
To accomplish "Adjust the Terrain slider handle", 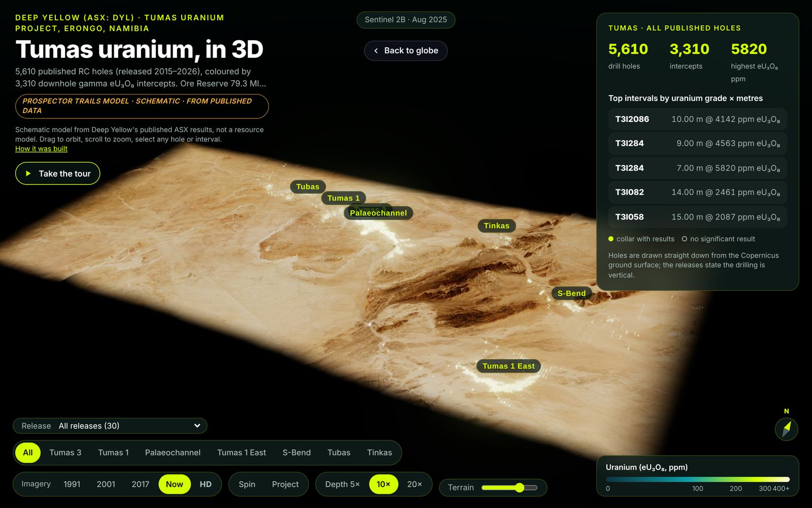I will pos(519,488).
